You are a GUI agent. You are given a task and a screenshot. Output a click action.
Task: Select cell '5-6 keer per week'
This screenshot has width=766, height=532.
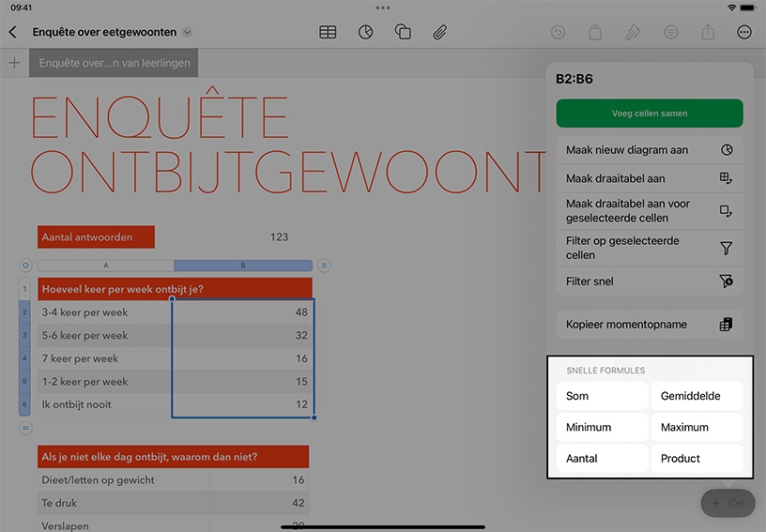[x=104, y=335]
